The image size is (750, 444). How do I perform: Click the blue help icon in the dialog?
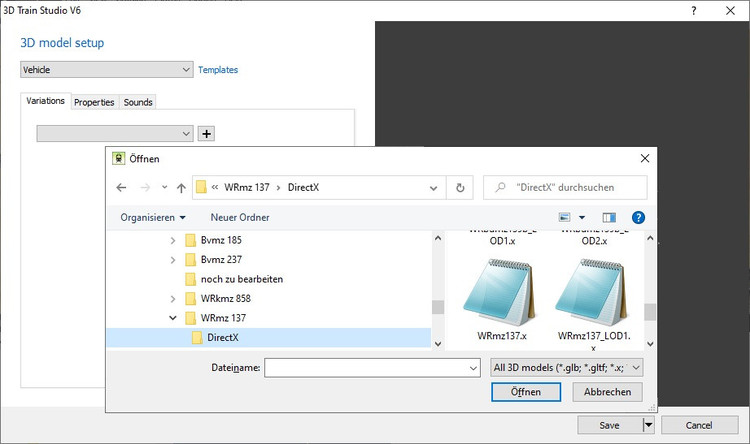[x=638, y=218]
